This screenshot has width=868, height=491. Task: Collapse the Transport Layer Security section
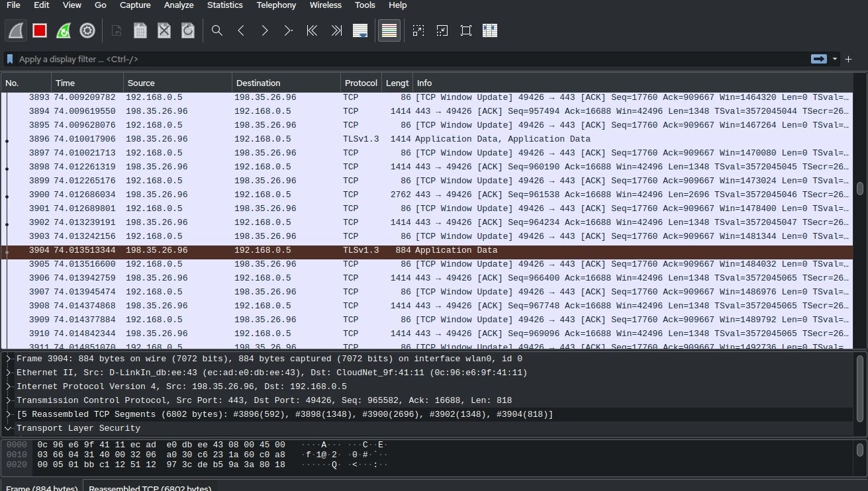pyautogui.click(x=9, y=428)
